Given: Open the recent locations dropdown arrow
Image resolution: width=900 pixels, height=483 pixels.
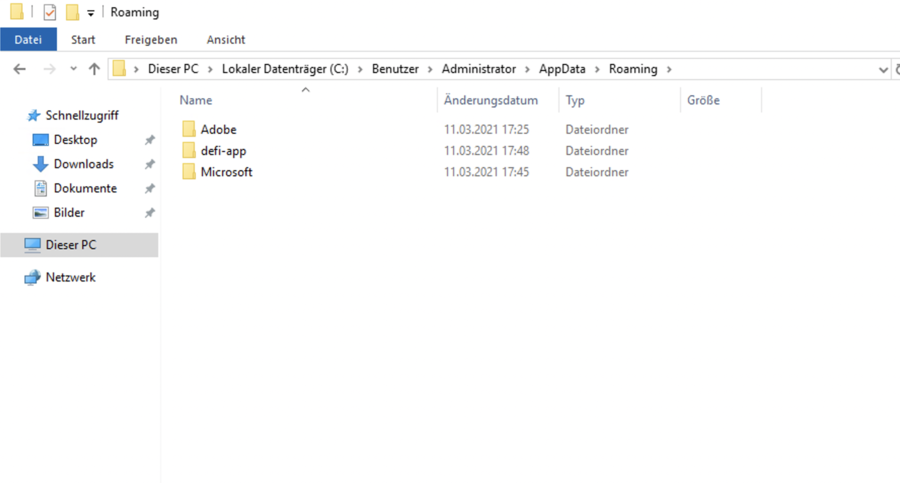Looking at the screenshot, I should point(73,69).
